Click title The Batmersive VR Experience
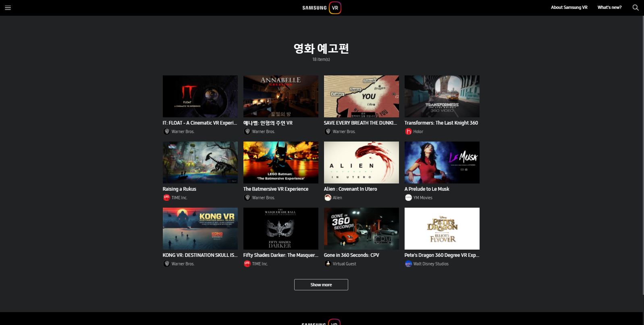 276,189
